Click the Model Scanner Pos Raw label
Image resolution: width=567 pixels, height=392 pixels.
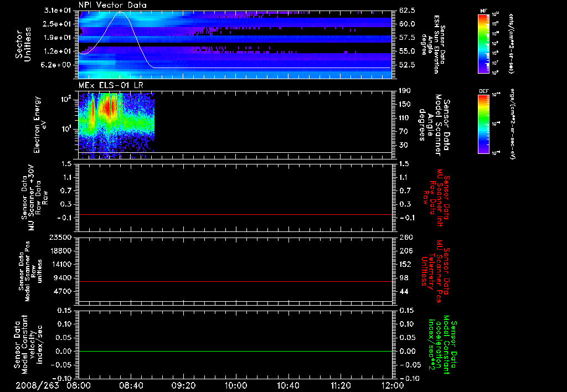point(30,271)
